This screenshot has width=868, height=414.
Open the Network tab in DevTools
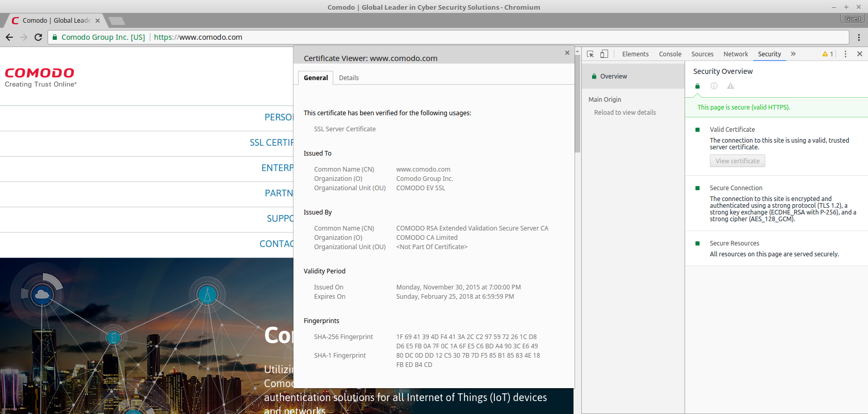click(x=736, y=54)
